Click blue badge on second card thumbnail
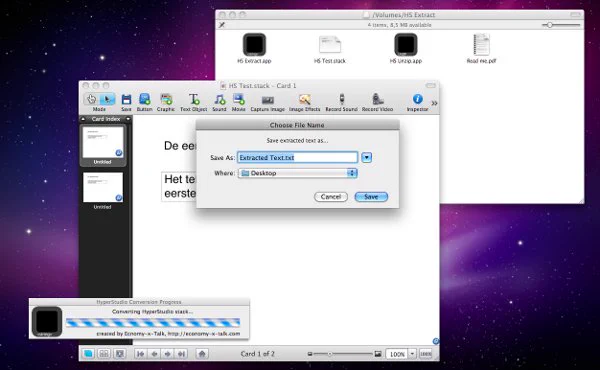 119,198
